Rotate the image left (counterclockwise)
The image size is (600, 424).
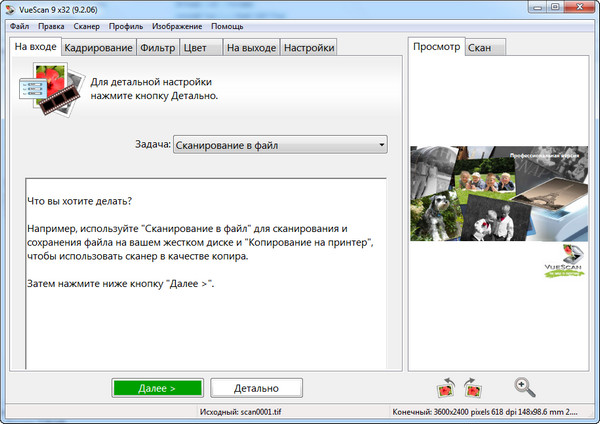[x=446, y=387]
